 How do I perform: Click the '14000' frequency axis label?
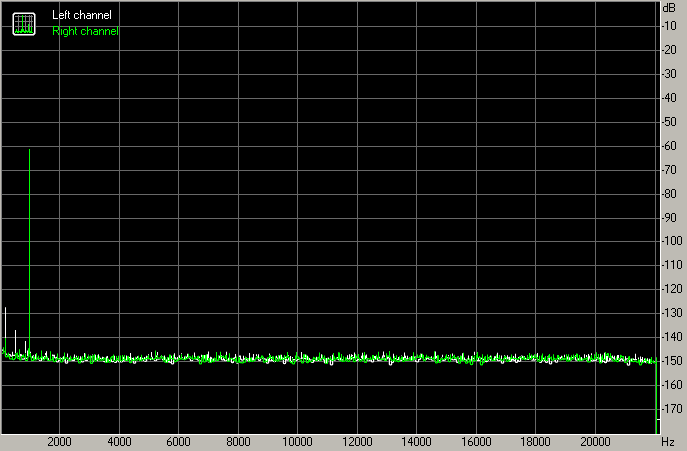click(416, 441)
